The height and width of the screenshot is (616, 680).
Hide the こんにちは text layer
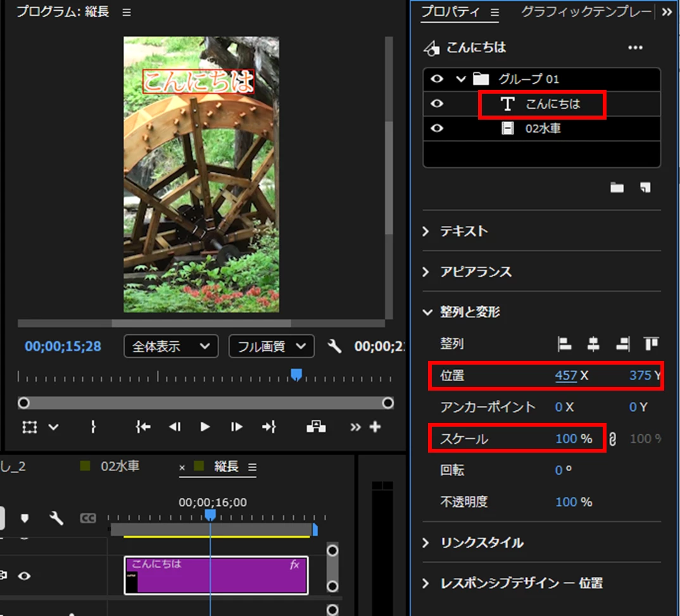(437, 104)
